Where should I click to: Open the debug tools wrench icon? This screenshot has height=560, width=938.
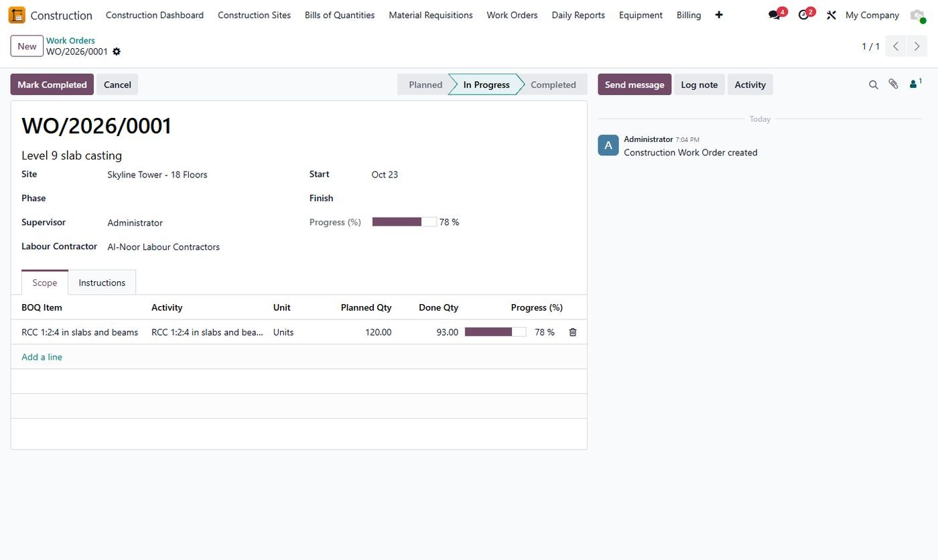(831, 15)
